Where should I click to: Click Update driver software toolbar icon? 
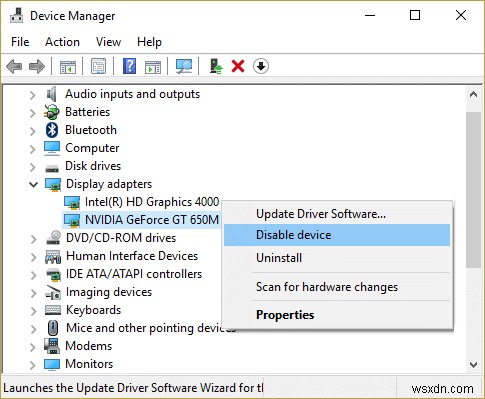pyautogui.click(x=216, y=66)
